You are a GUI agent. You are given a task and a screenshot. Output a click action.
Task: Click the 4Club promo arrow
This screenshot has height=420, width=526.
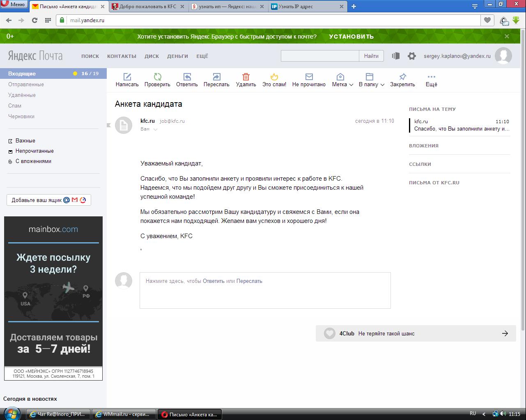point(505,333)
